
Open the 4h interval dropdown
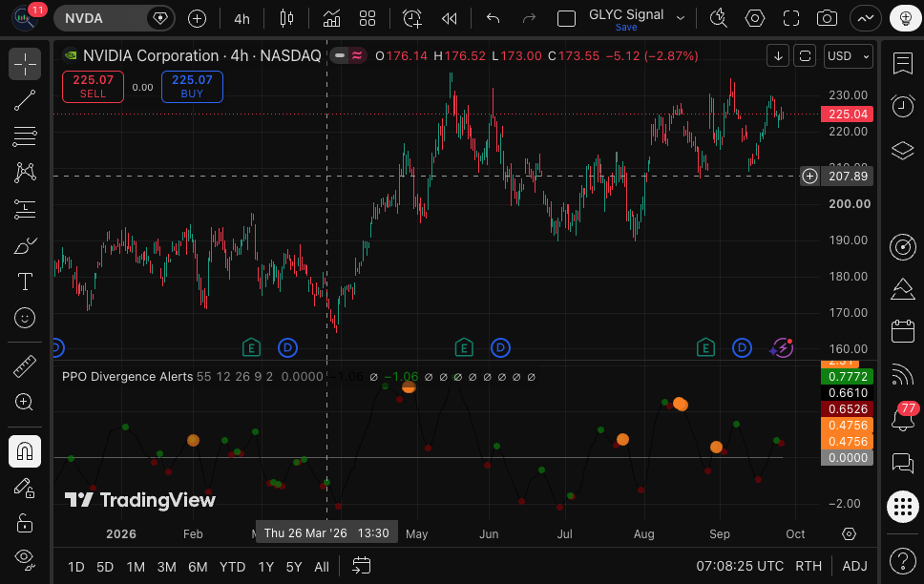pos(242,18)
